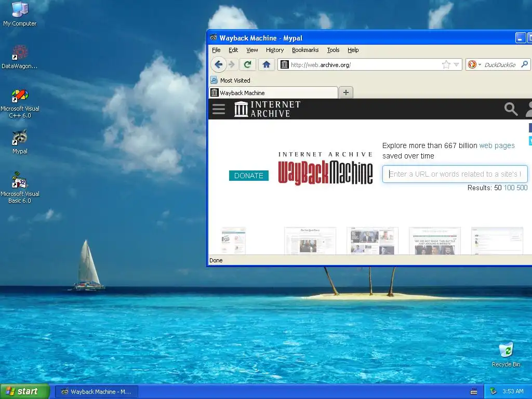Click the browser Forward arrow button
Image resolution: width=532 pixels, height=399 pixels.
click(232, 64)
